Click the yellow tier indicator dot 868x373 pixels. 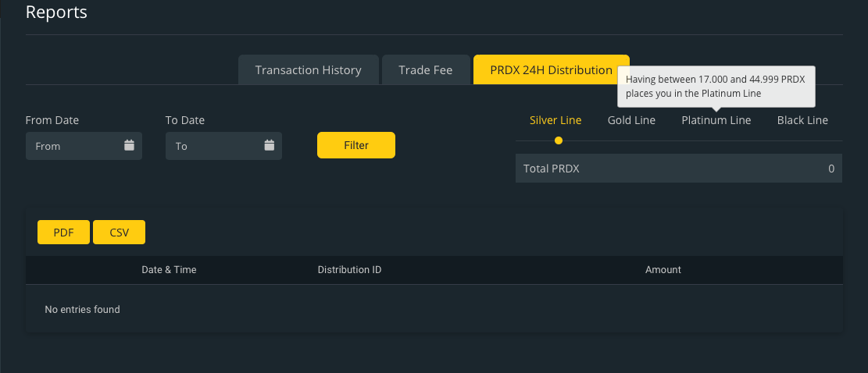[559, 140]
